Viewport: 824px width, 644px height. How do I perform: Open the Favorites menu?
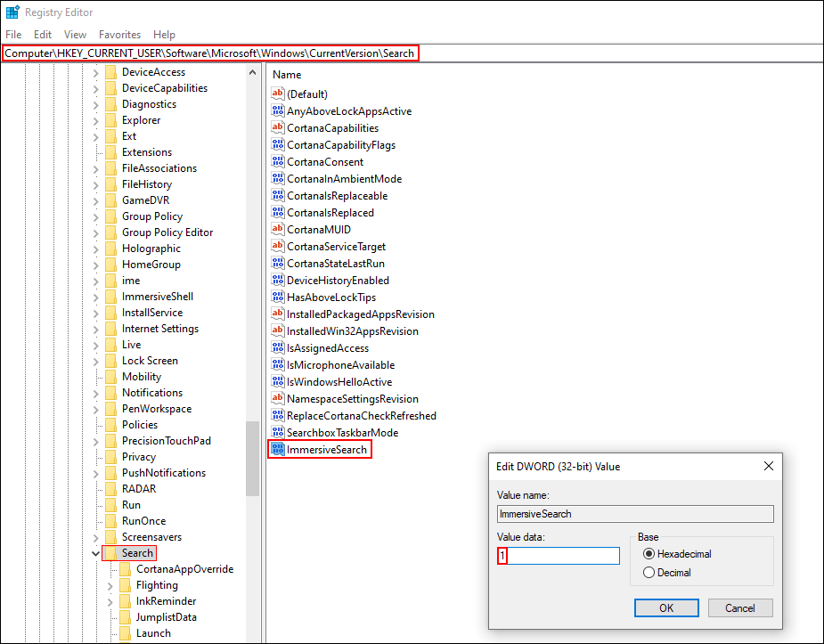pos(120,34)
